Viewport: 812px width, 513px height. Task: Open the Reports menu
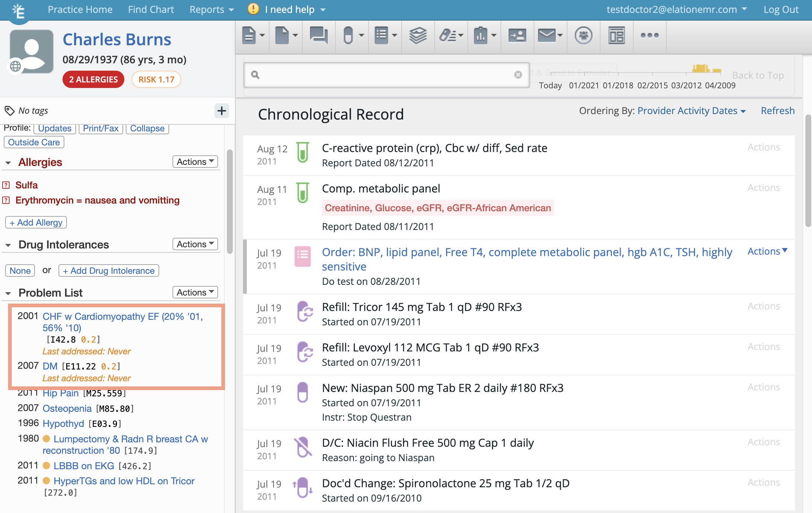coord(211,10)
